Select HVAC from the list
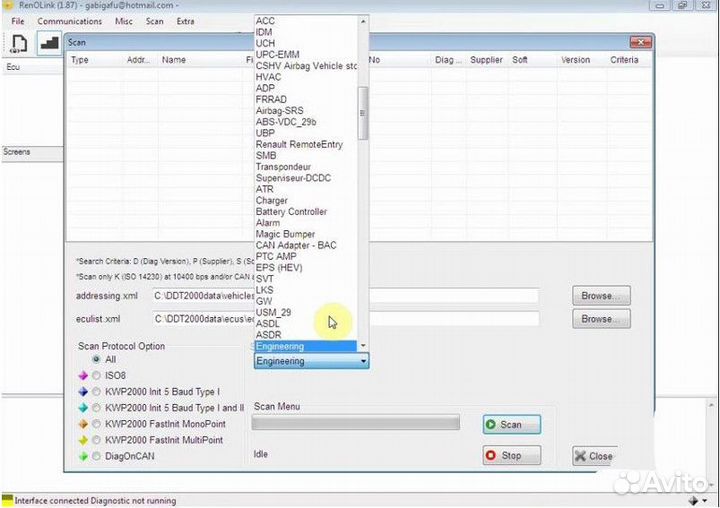Screen dimensions: 720x508 (305, 77)
